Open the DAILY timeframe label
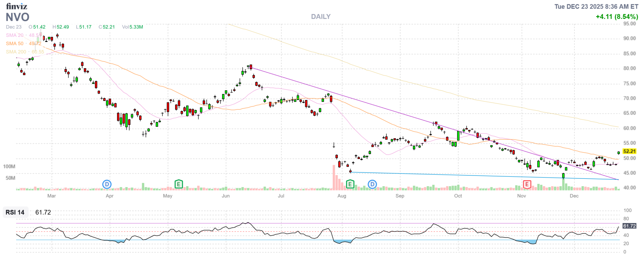Image resolution: width=644 pixels, height=259 pixels. point(321,16)
